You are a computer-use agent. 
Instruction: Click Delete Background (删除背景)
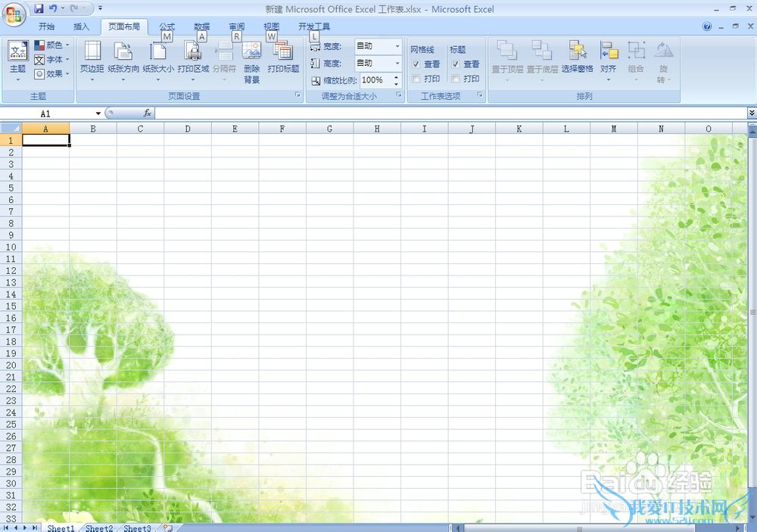click(251, 63)
